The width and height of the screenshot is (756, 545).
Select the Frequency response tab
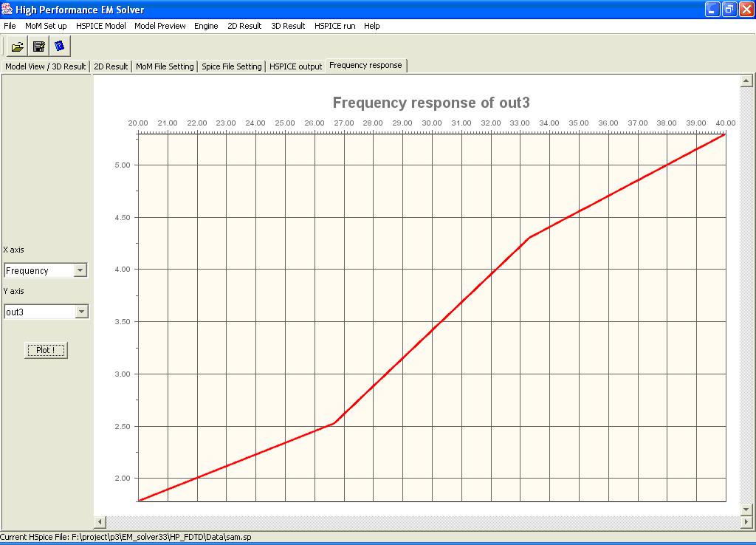point(365,66)
